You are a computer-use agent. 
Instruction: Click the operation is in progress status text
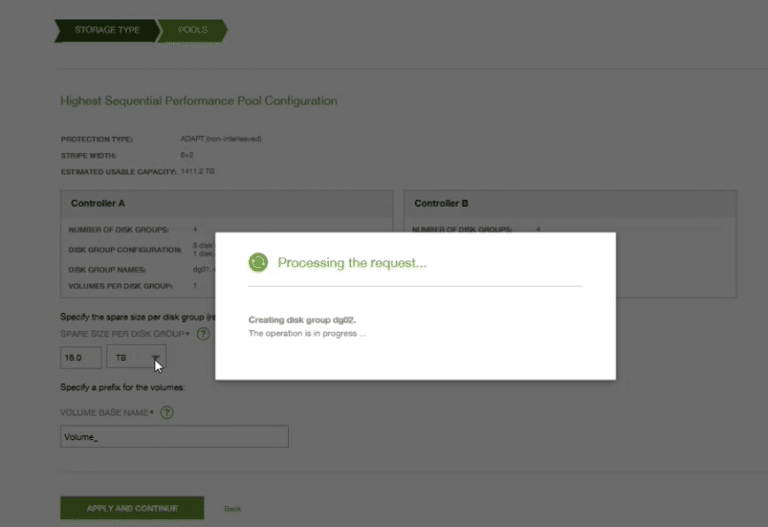pyautogui.click(x=307, y=334)
